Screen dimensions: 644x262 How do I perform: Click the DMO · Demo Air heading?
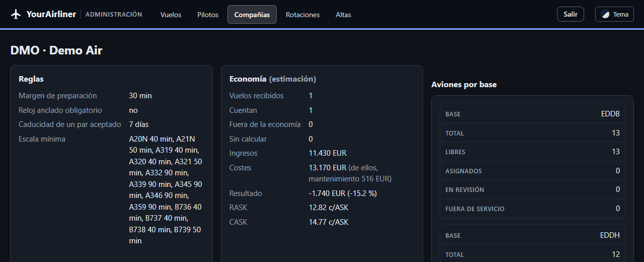coord(56,50)
